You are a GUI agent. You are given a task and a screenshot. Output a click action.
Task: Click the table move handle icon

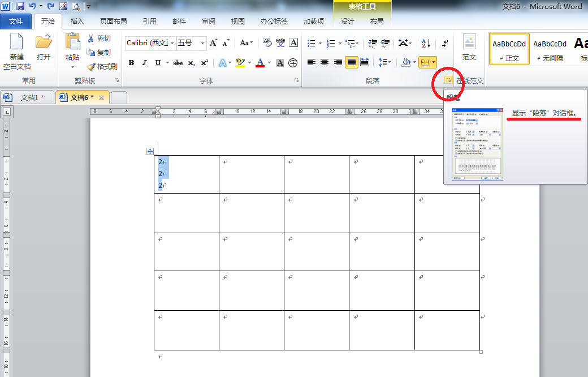pyautogui.click(x=150, y=151)
